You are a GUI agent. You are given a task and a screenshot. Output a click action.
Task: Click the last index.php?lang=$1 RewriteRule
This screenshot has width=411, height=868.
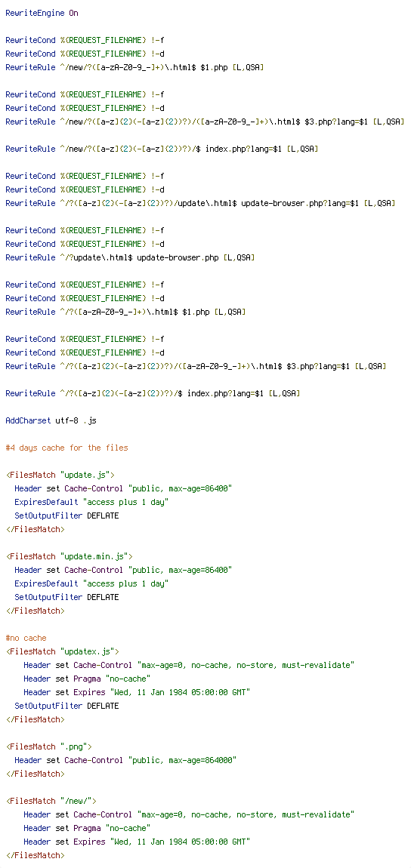click(153, 393)
